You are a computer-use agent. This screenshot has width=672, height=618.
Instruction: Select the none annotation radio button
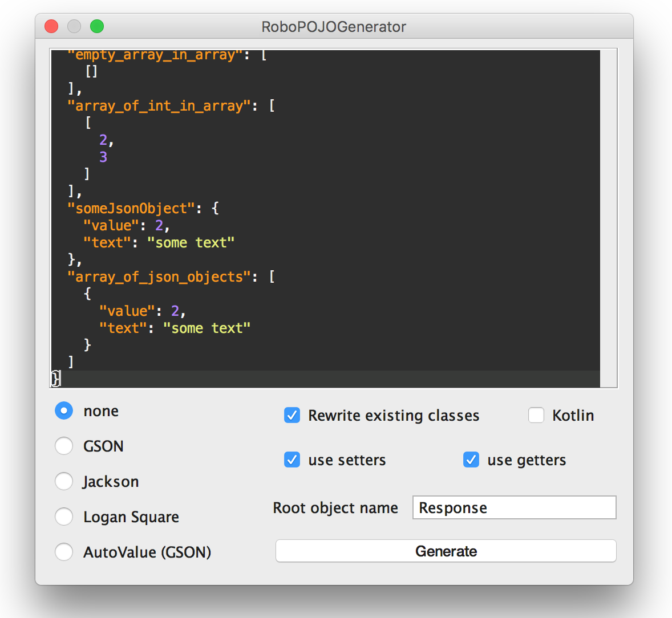click(x=64, y=410)
